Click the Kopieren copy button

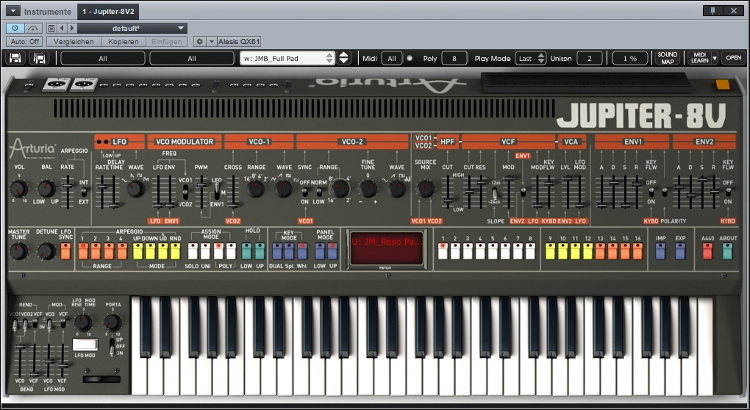123,42
